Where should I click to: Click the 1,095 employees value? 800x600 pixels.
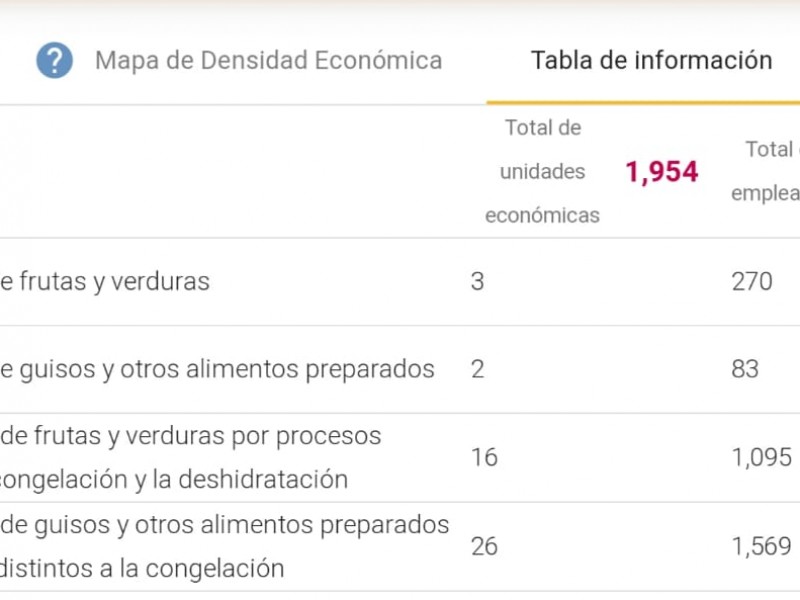762,457
